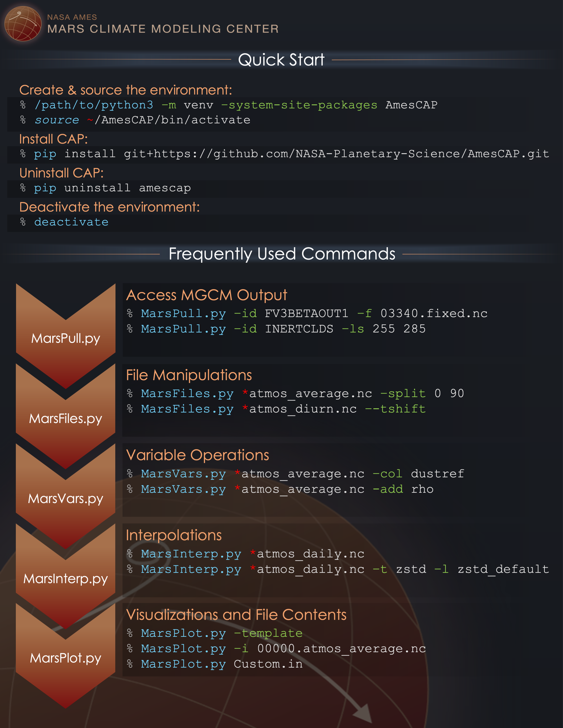The image size is (563, 728).
Task: Click the 'Interpolations' heading
Action: pos(174,535)
